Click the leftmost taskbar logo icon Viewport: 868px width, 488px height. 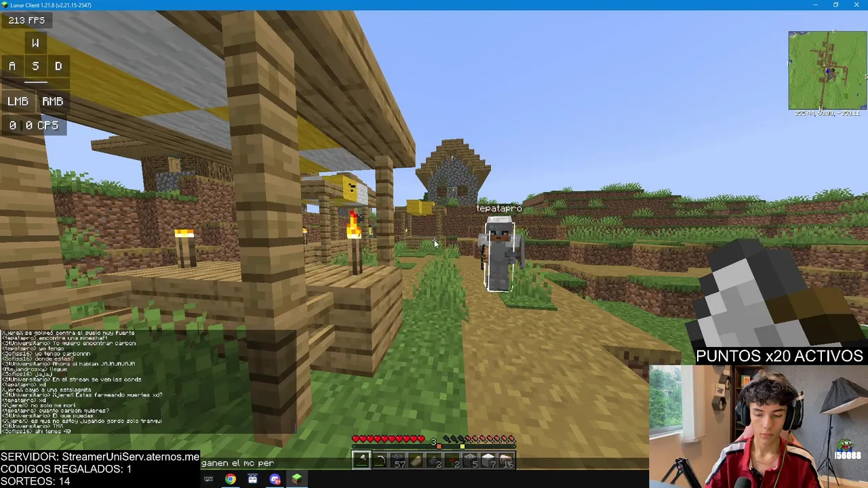[x=208, y=479]
